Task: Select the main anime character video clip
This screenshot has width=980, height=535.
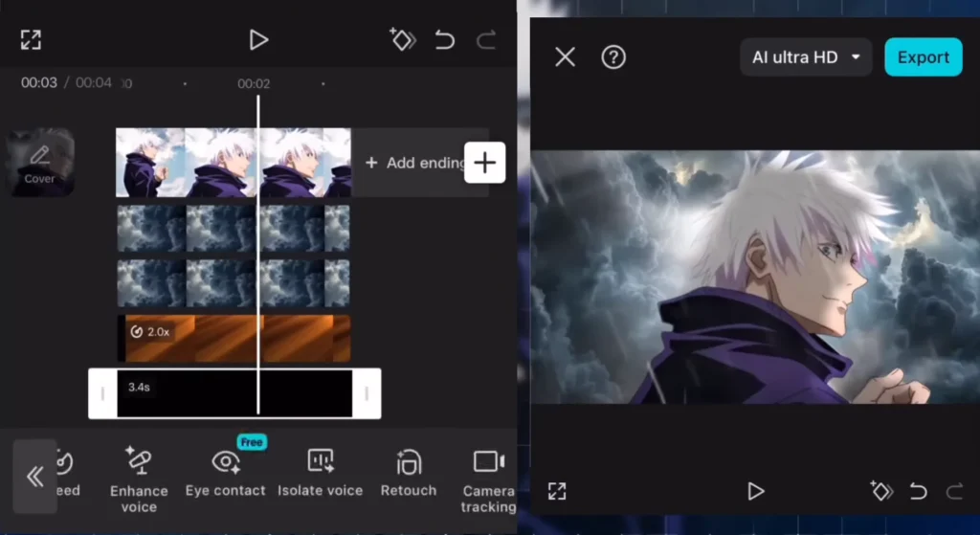Action: coord(234,163)
